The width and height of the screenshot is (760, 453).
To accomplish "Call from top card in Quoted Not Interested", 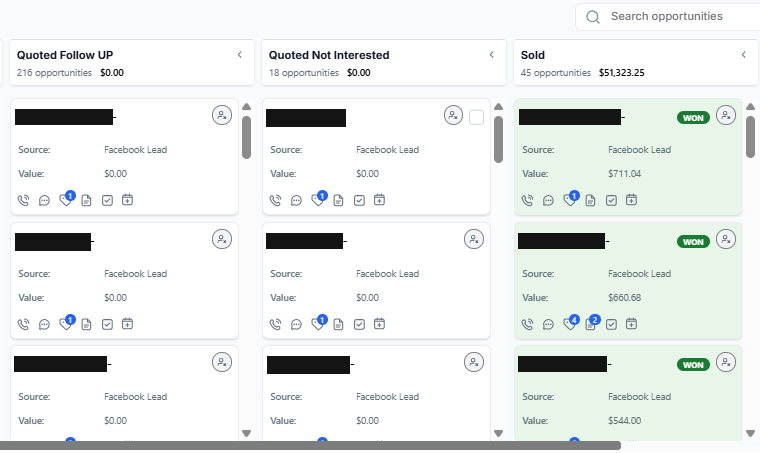I will (275, 200).
